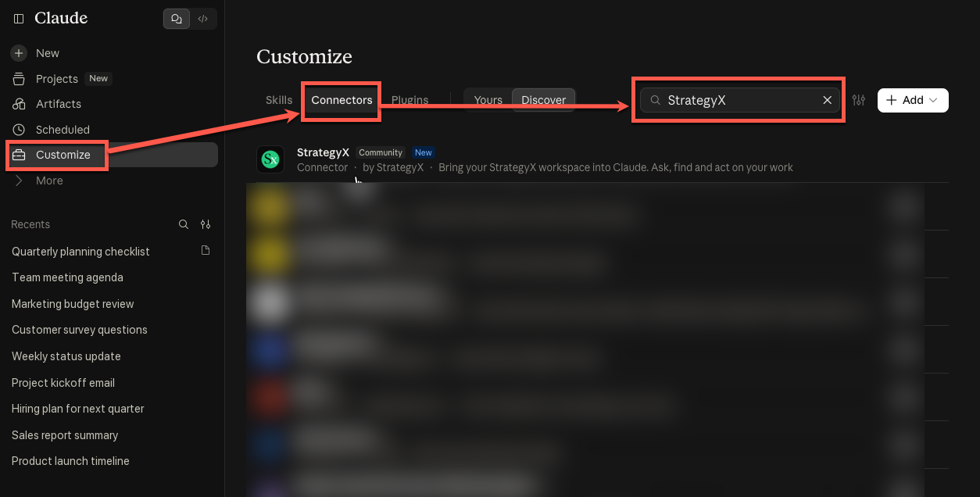
Task: Click the Claude logo text
Action: click(x=61, y=18)
